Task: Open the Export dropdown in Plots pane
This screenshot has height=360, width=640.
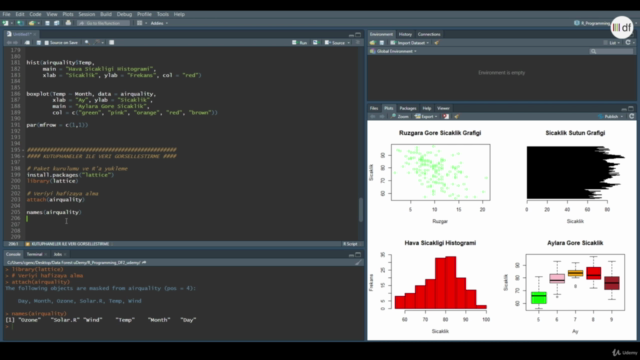Action: [426, 117]
